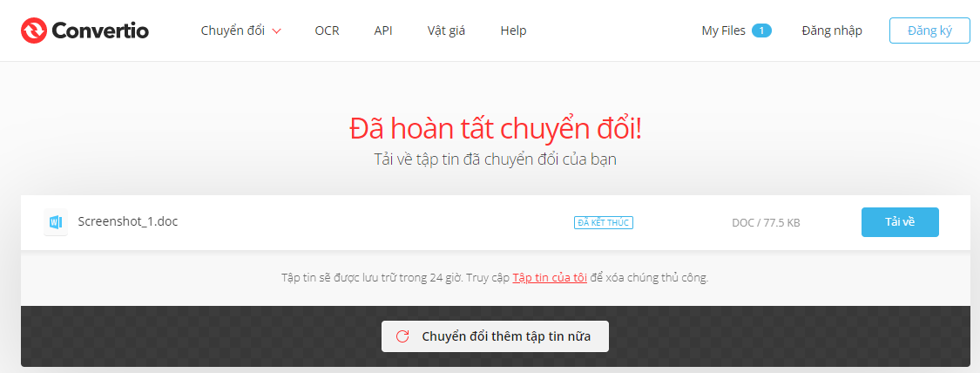Viewport: 980px width, 373px height.
Task: Click the ĐÃ KẾT THÚC status label
Action: [x=604, y=222]
